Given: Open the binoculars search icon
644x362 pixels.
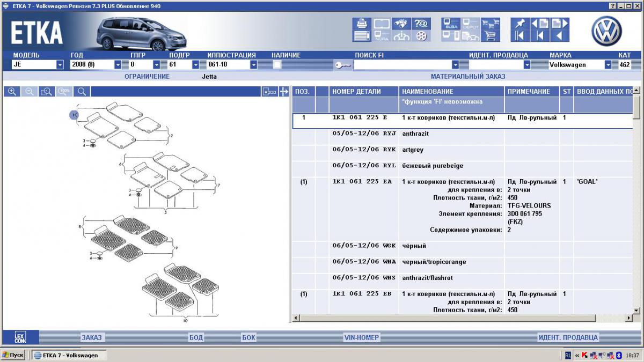Looking at the screenshot, I should coord(401,24).
